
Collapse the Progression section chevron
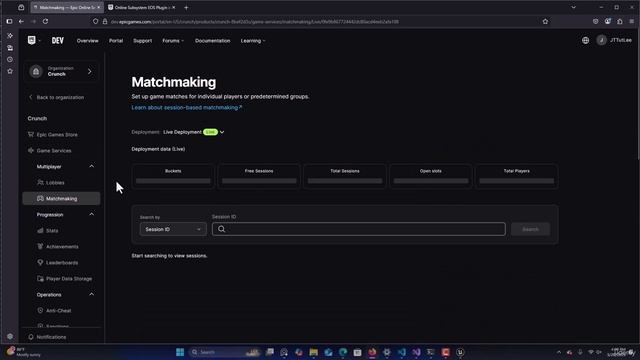[x=91, y=214]
